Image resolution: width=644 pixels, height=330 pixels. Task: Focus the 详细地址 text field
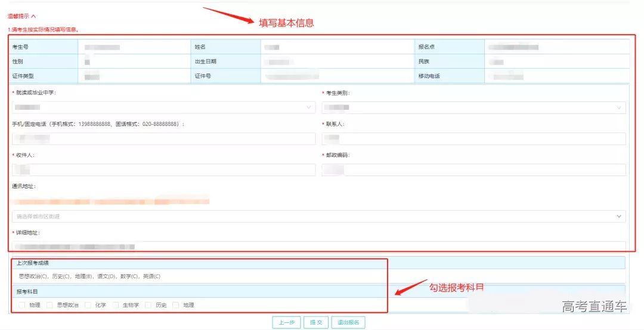[318, 246]
